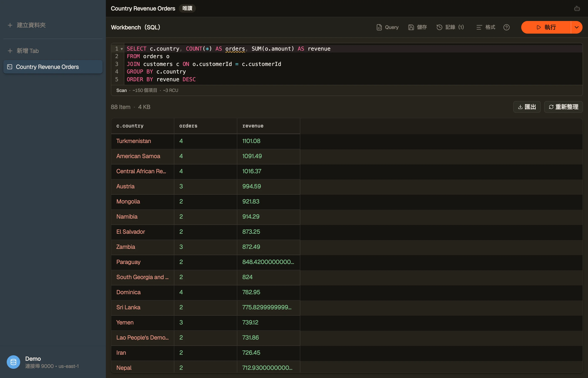Export results with 匯出 button
This screenshot has height=378, width=588.
pyautogui.click(x=527, y=107)
